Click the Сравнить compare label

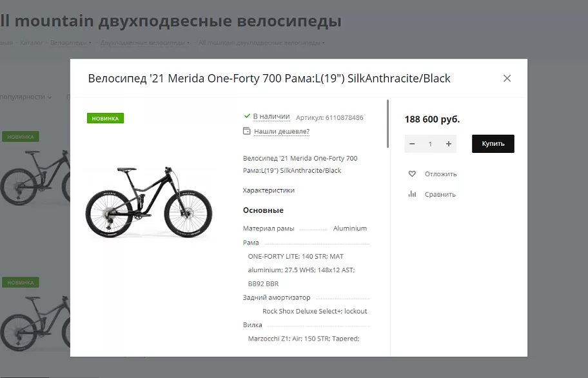(440, 194)
